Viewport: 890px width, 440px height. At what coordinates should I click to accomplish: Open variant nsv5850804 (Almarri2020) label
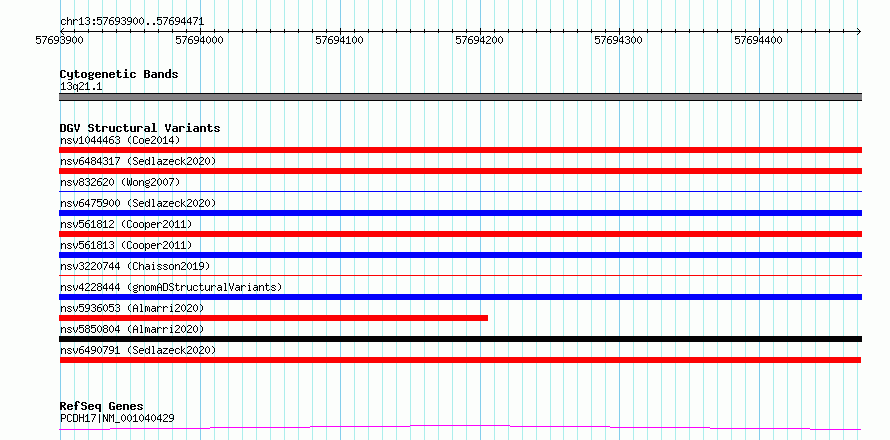click(132, 329)
